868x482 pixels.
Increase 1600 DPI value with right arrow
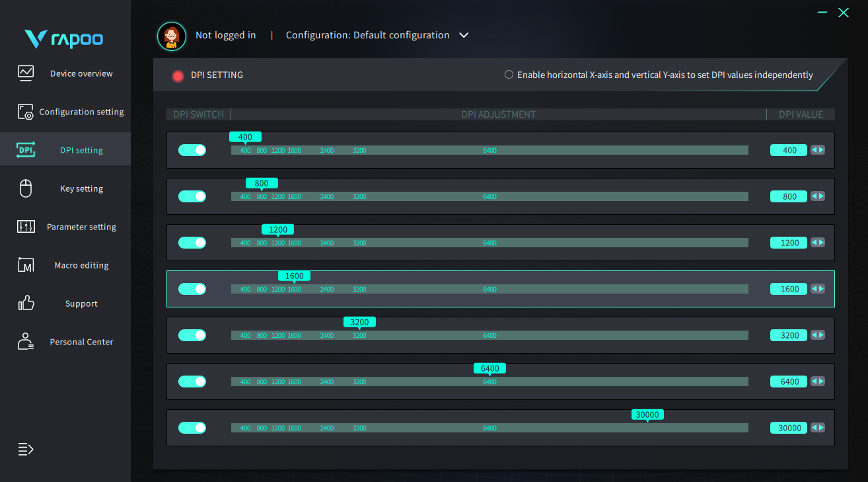pyautogui.click(x=821, y=289)
